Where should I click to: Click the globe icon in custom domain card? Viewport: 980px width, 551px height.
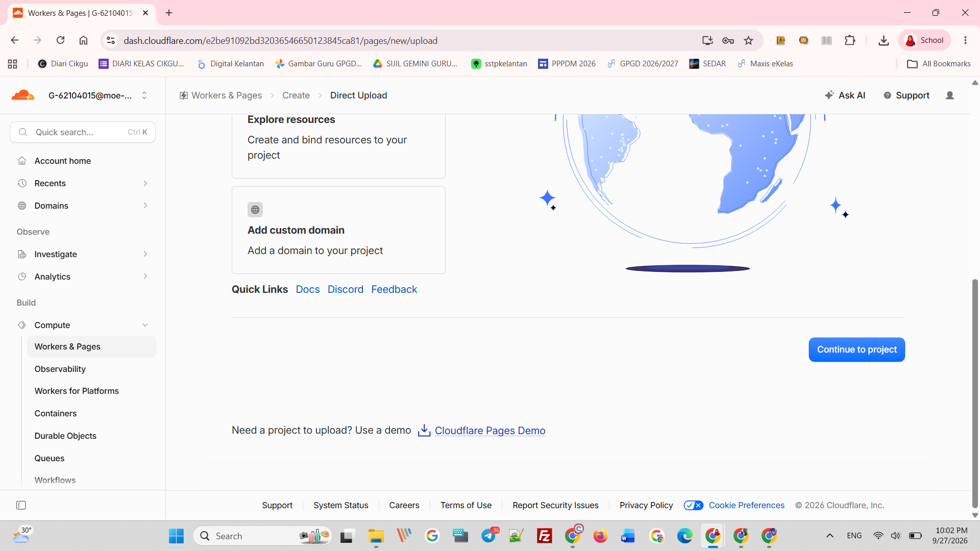coord(255,210)
